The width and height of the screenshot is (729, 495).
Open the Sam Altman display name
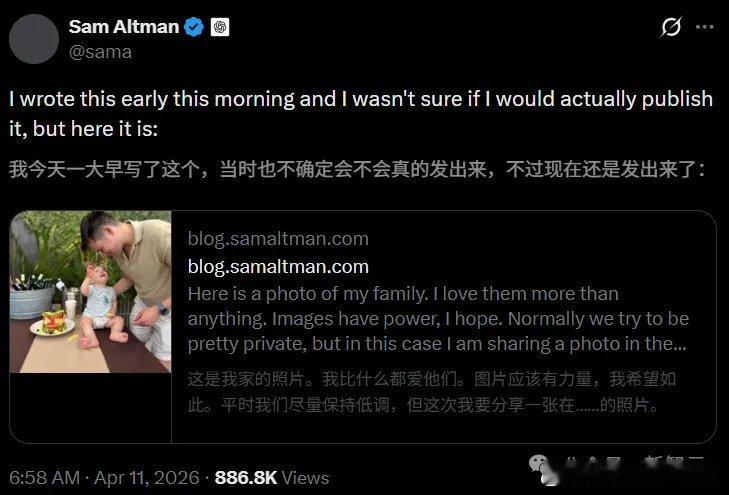(x=124, y=27)
